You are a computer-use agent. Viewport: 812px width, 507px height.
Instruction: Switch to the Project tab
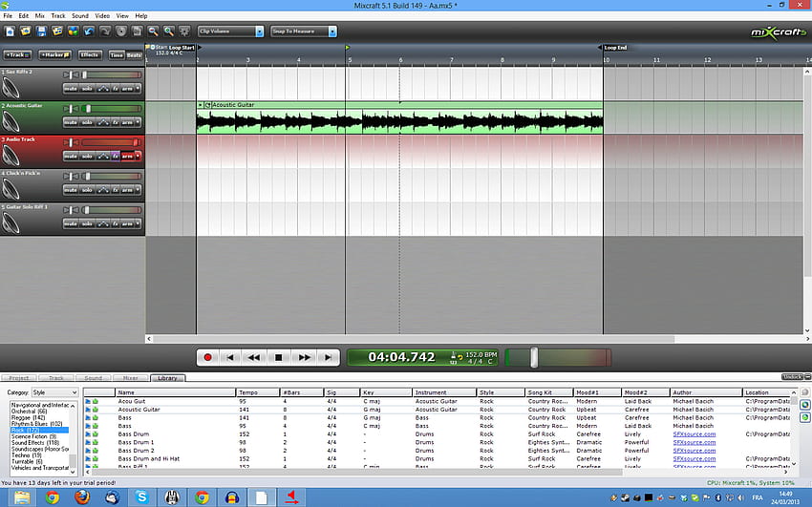point(19,378)
